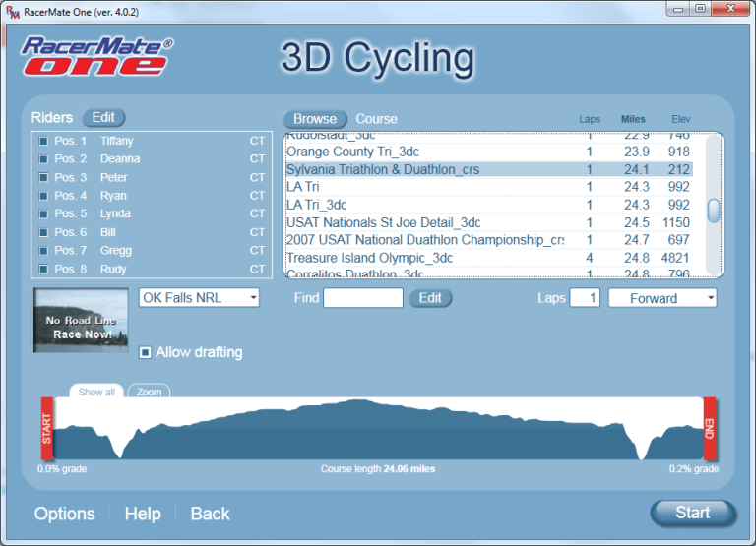Image resolution: width=756 pixels, height=546 pixels.
Task: Click the Edit button next to Find
Action: (430, 298)
